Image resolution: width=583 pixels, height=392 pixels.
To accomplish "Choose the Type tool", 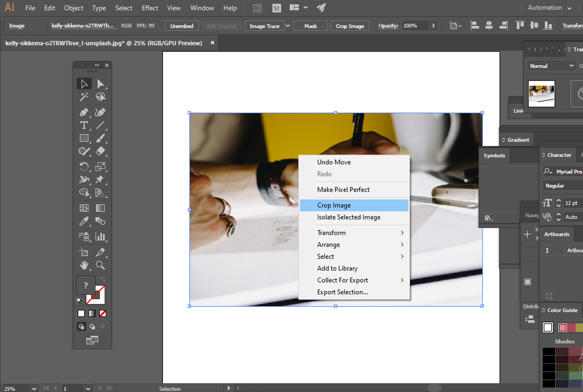I will 84,125.
